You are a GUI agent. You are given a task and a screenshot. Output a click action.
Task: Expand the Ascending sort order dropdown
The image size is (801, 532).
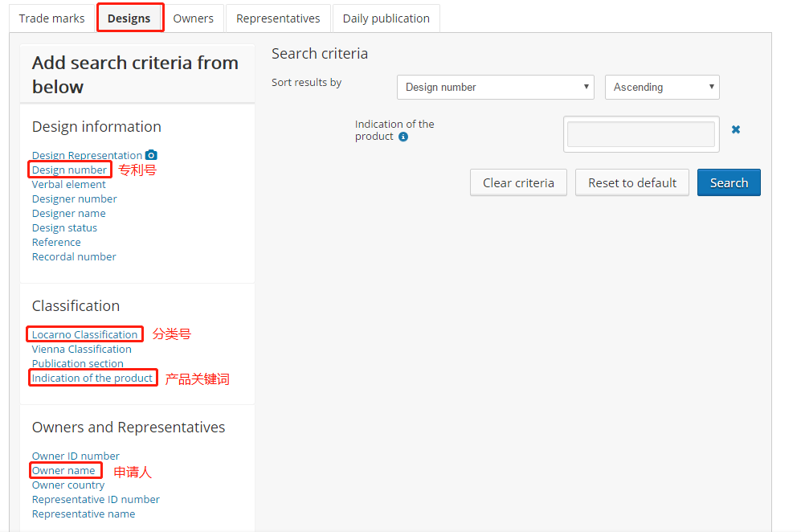tap(661, 88)
